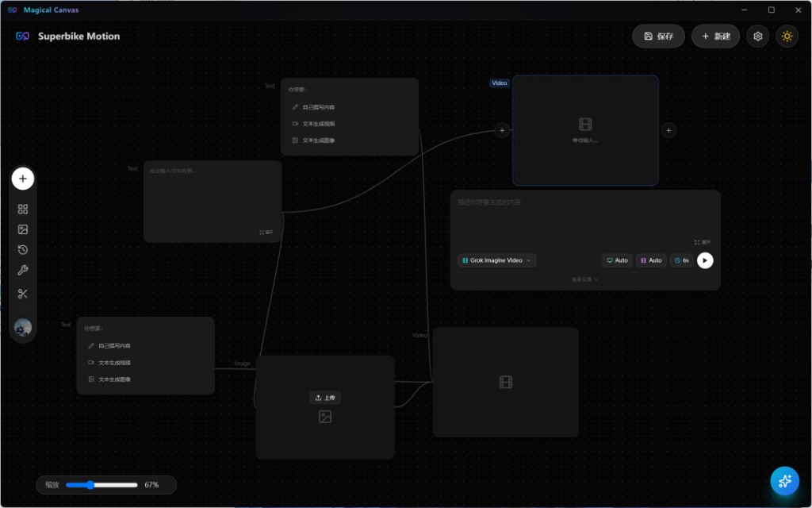Open the image gallery from the sidebar
The height and width of the screenshot is (508, 812).
(x=23, y=229)
